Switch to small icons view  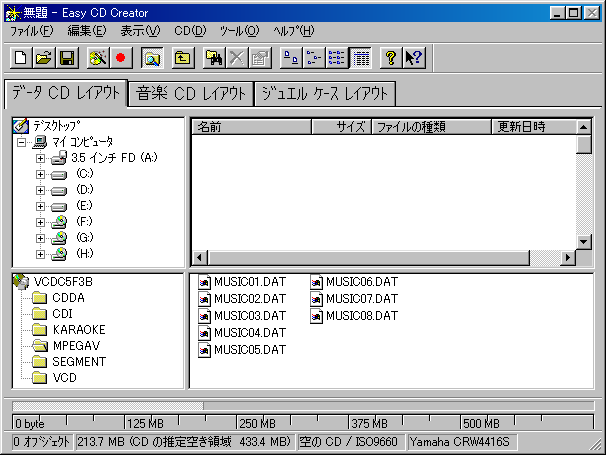(x=314, y=58)
